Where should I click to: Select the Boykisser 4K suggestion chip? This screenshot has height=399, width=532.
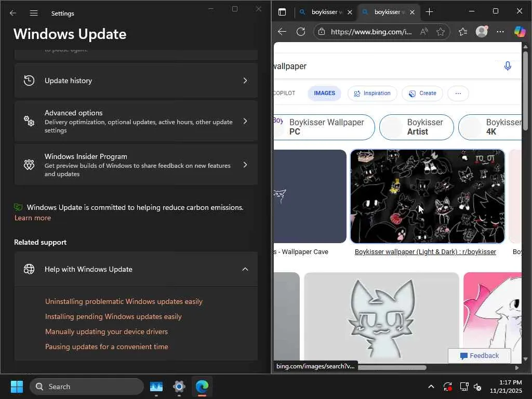(490, 127)
